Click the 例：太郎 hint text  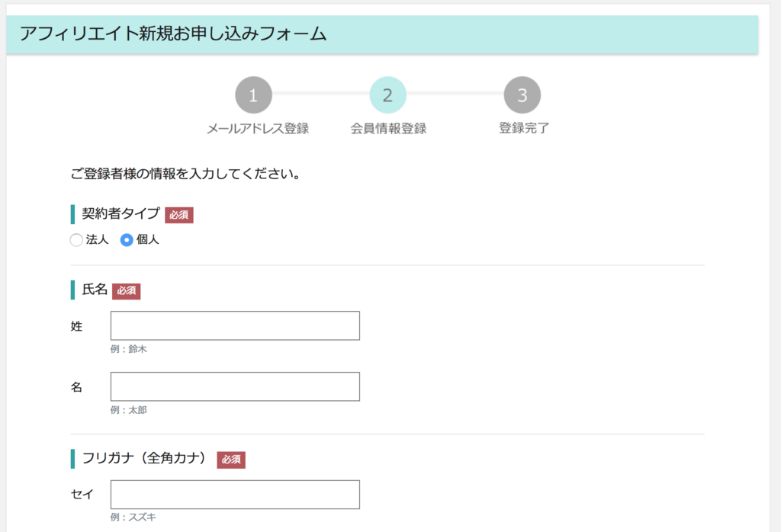pyautogui.click(x=128, y=410)
